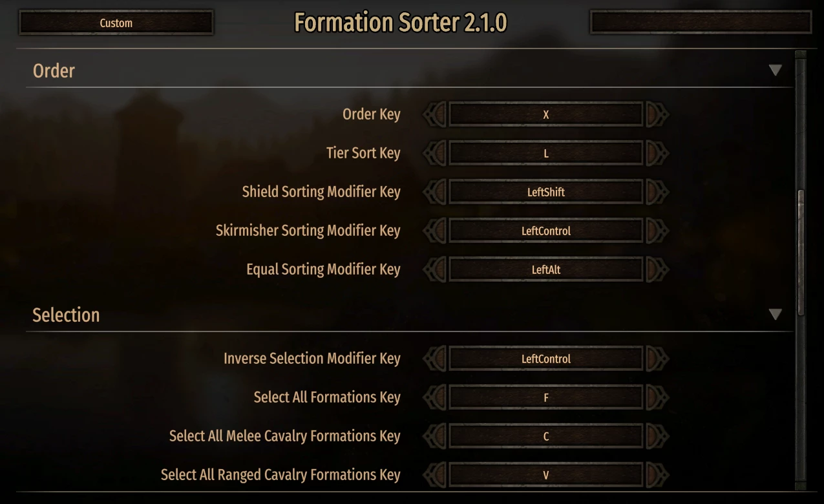The height and width of the screenshot is (504, 824).
Task: Click right arrow for Melee Cavalry Formations Key
Action: click(657, 437)
